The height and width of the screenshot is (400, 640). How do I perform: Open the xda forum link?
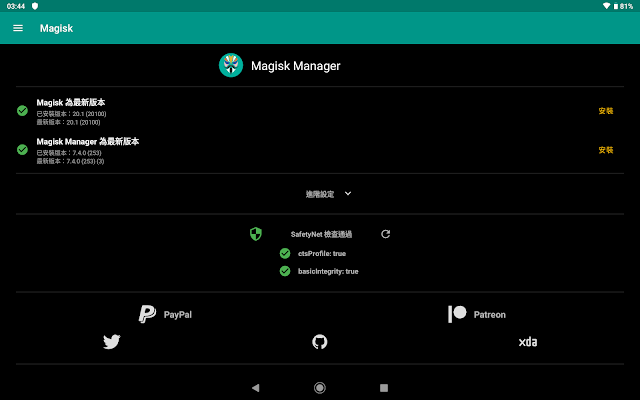click(x=528, y=342)
